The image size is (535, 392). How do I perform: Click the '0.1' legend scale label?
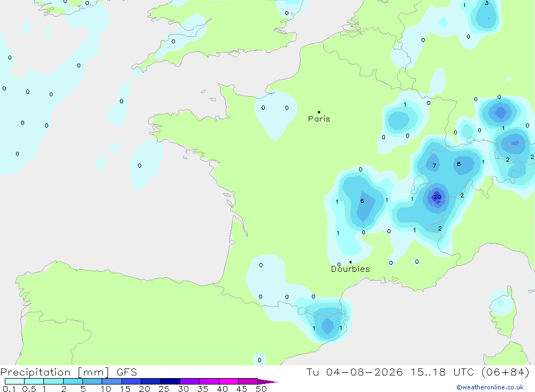pyautogui.click(x=9, y=389)
